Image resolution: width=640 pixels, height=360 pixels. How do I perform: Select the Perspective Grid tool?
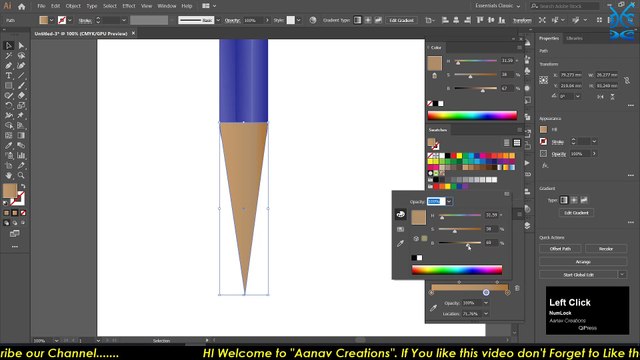pyautogui.click(x=21, y=125)
